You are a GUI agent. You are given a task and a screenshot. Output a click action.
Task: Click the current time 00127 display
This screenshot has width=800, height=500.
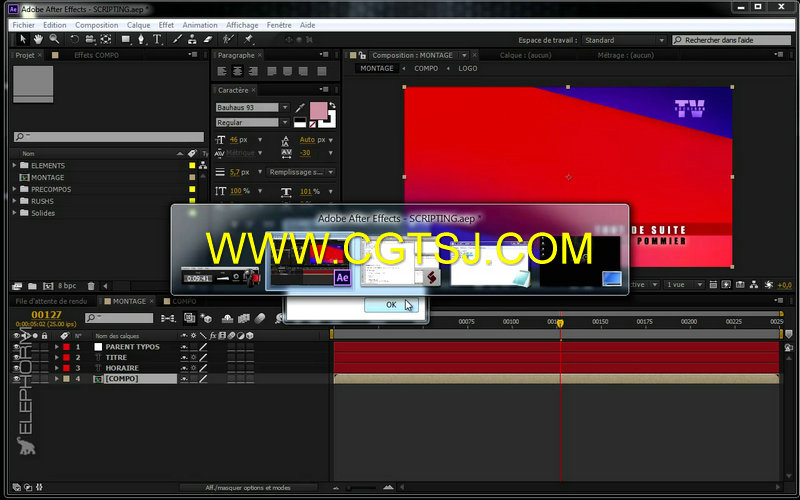click(46, 315)
